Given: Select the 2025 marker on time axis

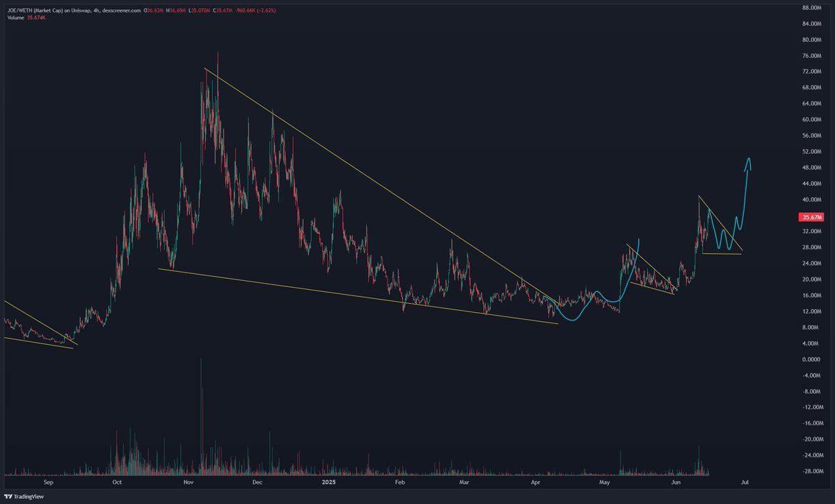Looking at the screenshot, I should pos(329,481).
